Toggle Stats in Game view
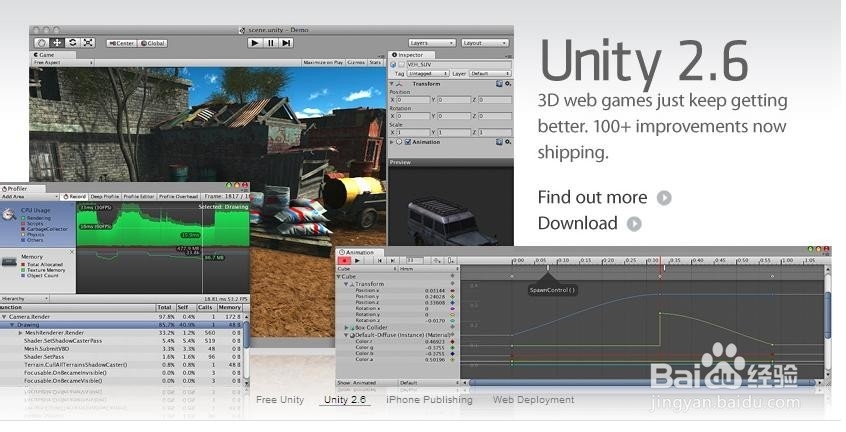 [x=375, y=63]
